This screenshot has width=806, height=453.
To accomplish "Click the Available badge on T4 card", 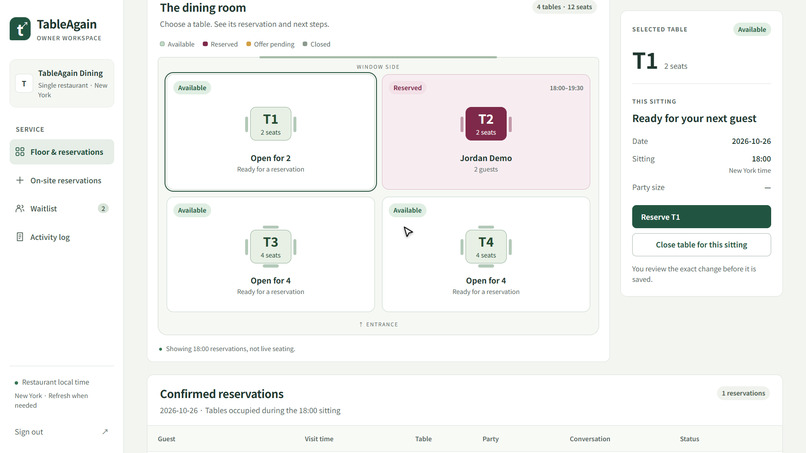I will click(x=407, y=210).
